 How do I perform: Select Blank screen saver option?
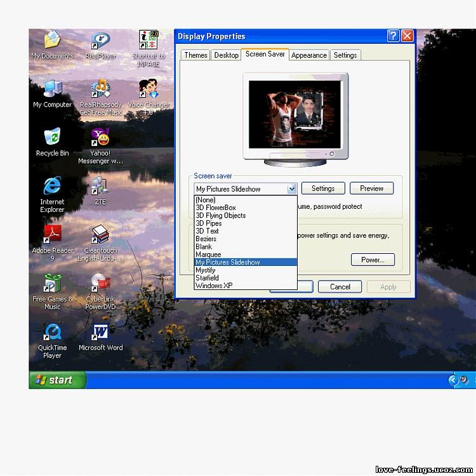click(x=245, y=247)
